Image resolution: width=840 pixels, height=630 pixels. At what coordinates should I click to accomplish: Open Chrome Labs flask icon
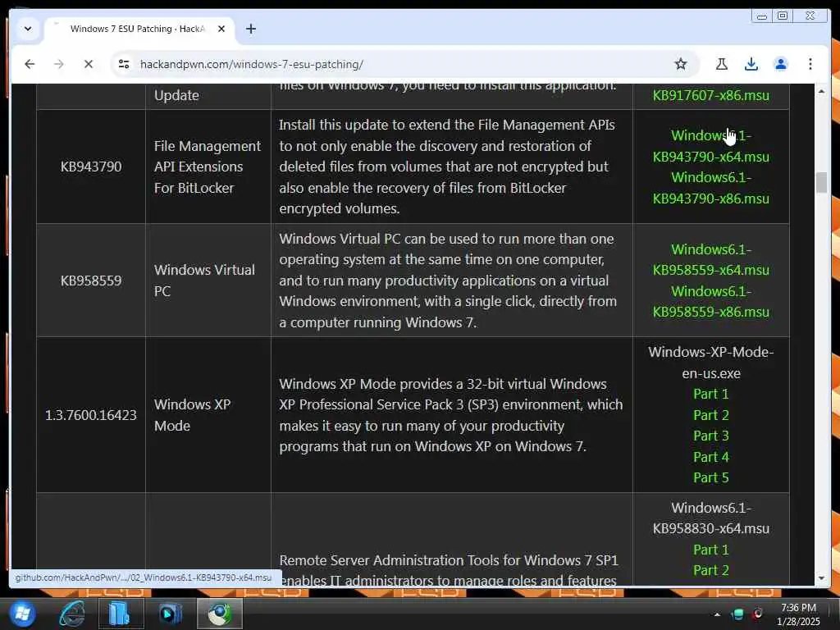pos(722,64)
